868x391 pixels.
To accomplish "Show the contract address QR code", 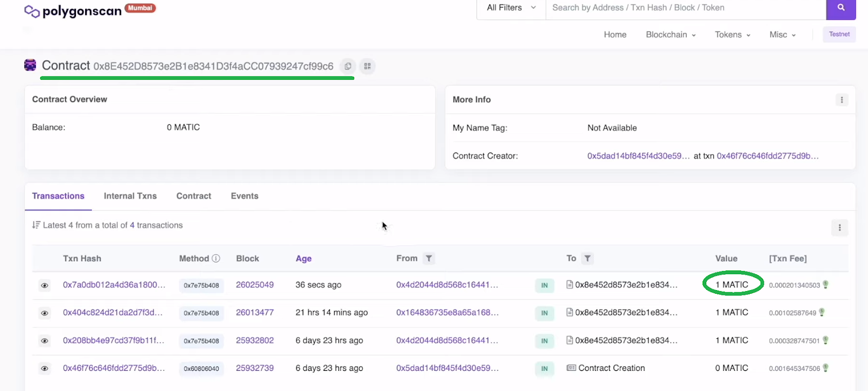I will [367, 66].
